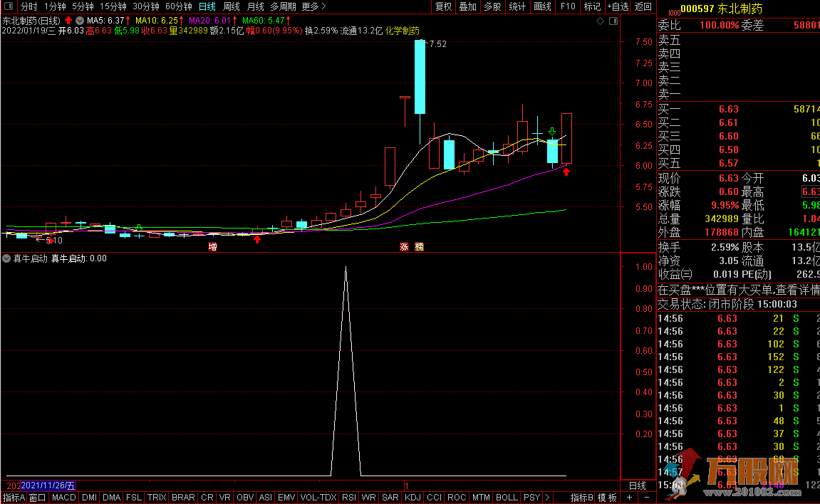Zoom out chart with the − button
This screenshot has height=504, width=820.
pos(647,498)
